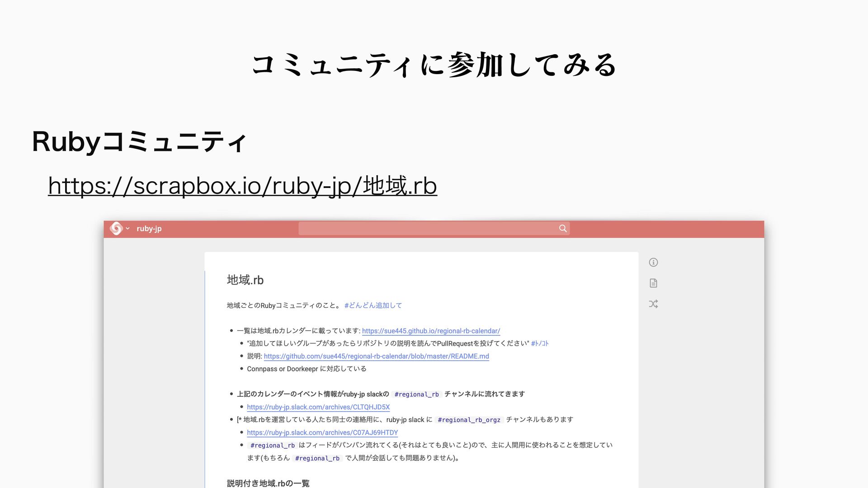Click the search magnifier icon

point(562,229)
